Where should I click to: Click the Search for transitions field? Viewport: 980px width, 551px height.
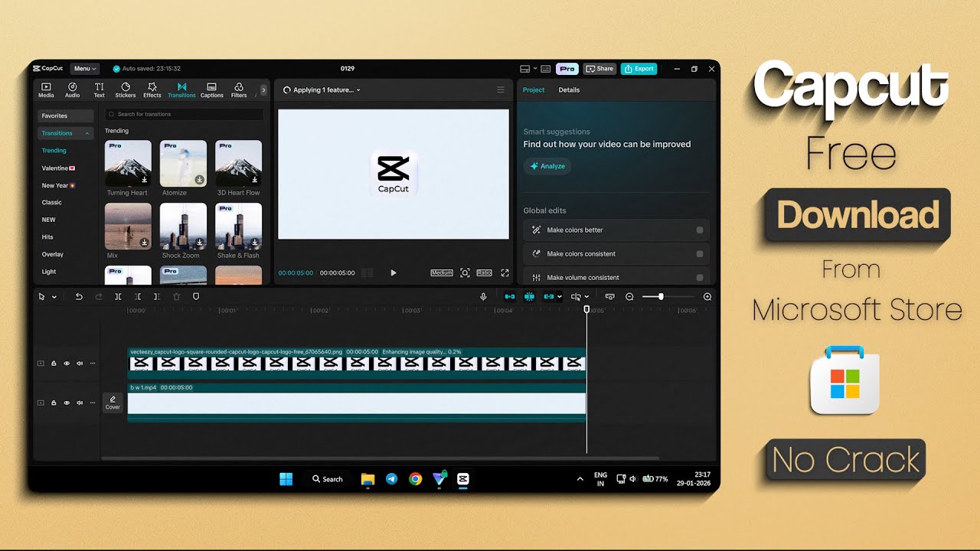(184, 114)
